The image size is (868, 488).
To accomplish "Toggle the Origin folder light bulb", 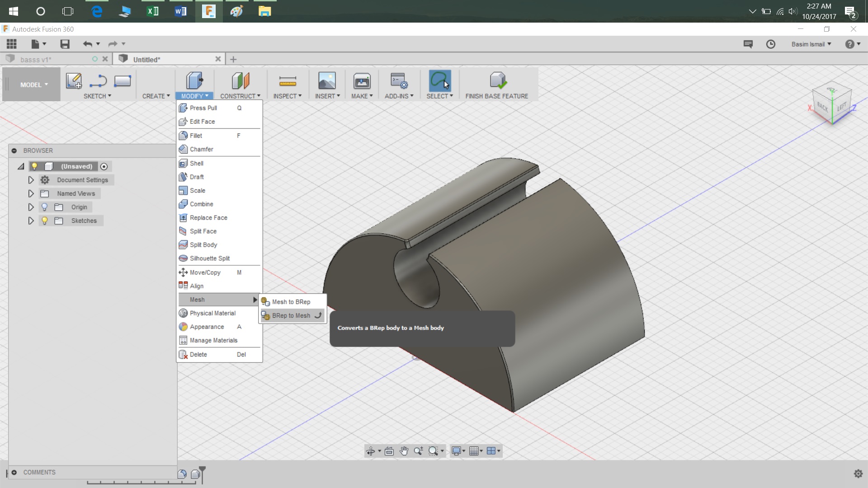I will coord(44,207).
